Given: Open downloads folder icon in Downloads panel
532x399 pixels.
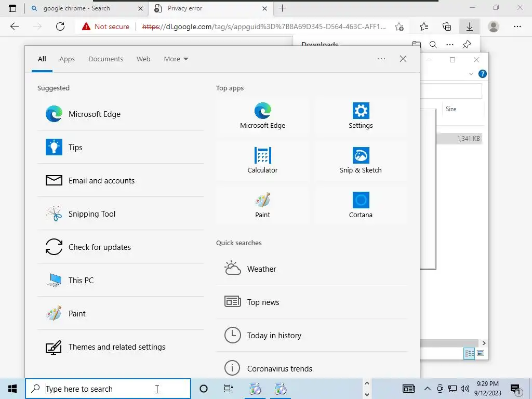Looking at the screenshot, I should coord(416,45).
